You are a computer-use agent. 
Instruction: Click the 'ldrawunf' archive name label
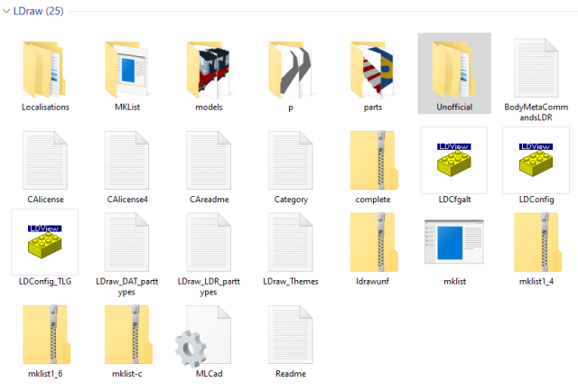(372, 282)
